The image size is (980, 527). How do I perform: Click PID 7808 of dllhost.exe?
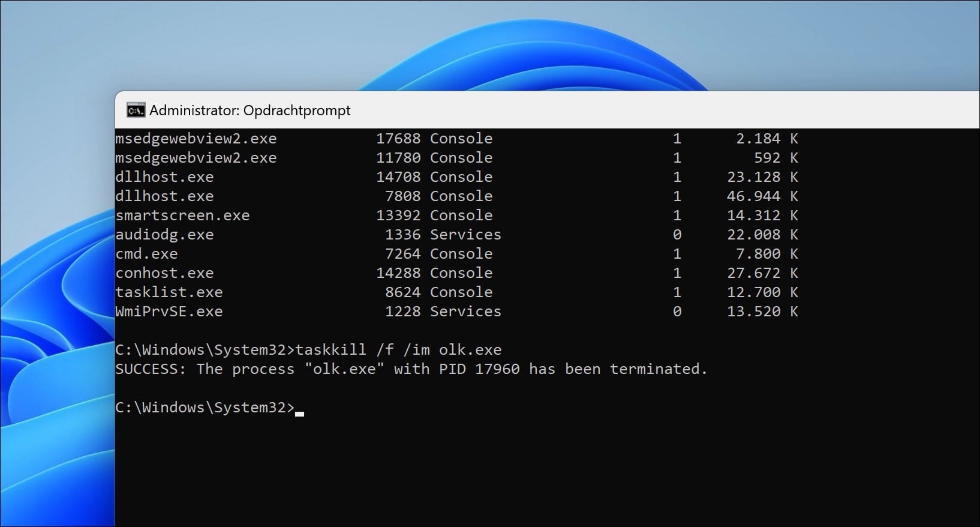(x=403, y=196)
